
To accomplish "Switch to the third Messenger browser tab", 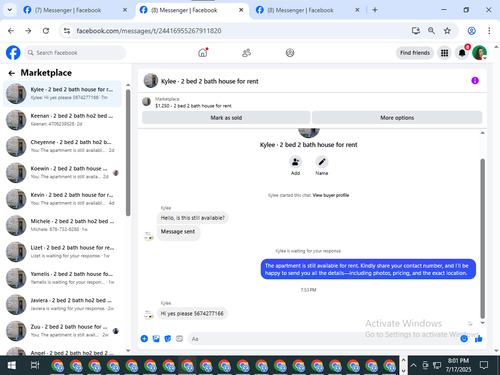I will coord(307,10).
